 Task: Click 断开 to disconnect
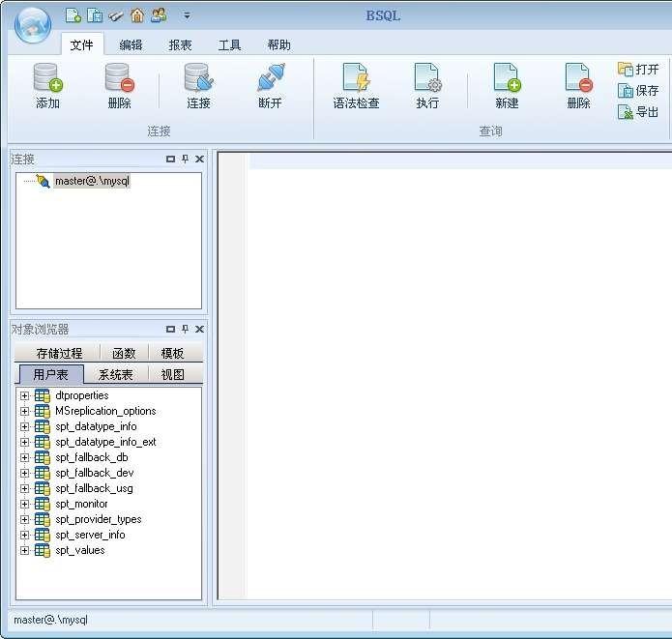click(x=270, y=86)
